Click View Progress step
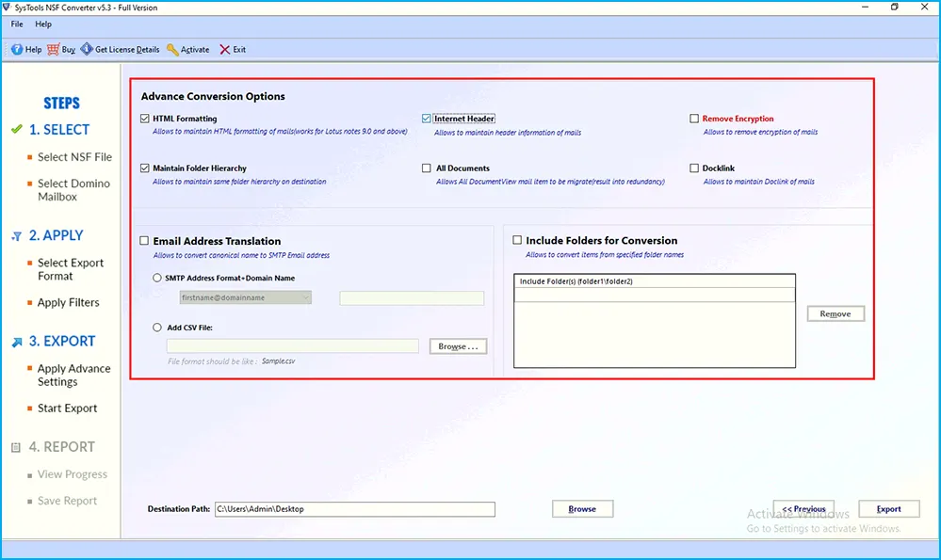This screenshot has width=941, height=560. pyautogui.click(x=72, y=474)
